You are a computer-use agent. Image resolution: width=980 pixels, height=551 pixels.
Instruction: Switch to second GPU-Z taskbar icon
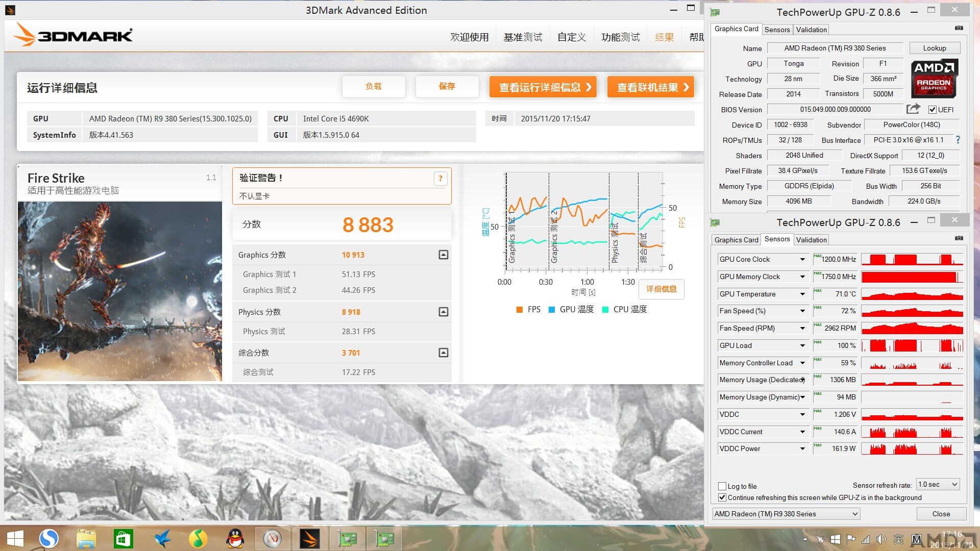(x=384, y=539)
